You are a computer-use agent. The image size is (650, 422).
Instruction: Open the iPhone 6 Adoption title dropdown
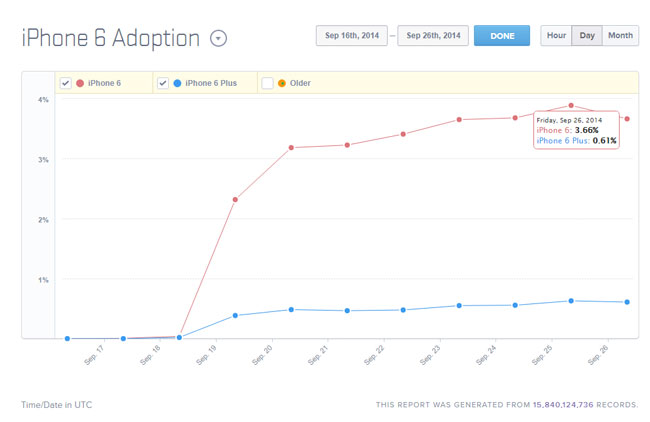coord(219,38)
